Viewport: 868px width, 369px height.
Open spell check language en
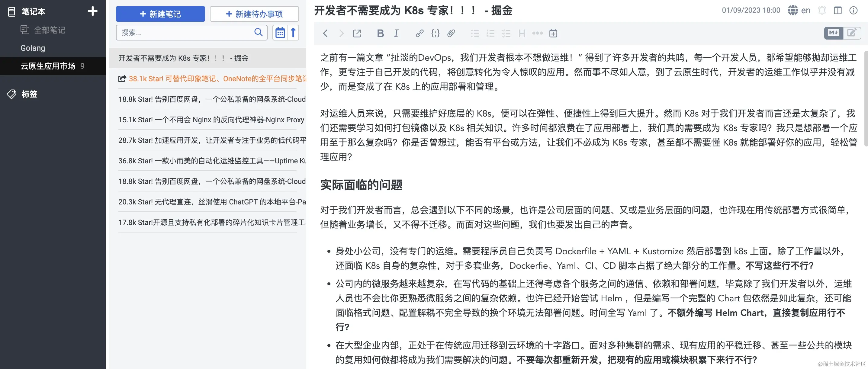point(799,10)
